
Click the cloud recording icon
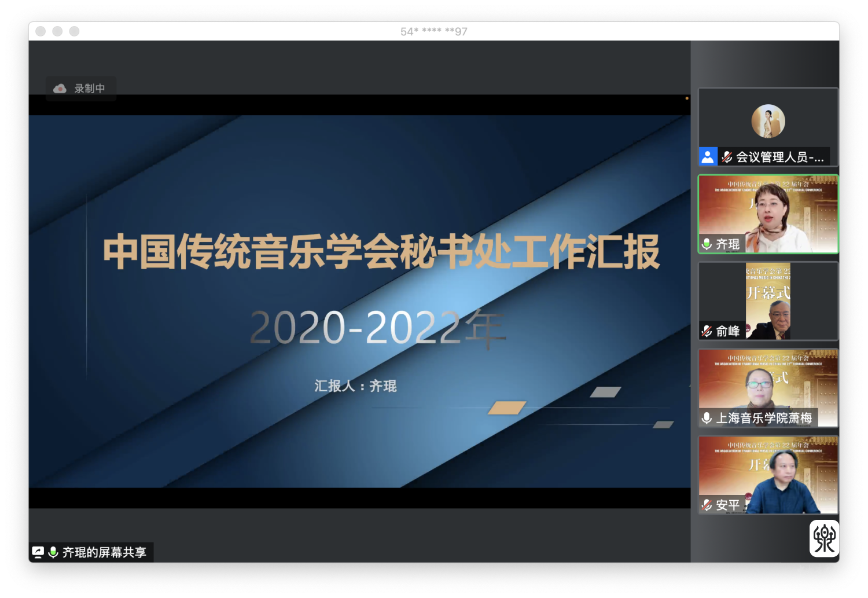click(60, 89)
